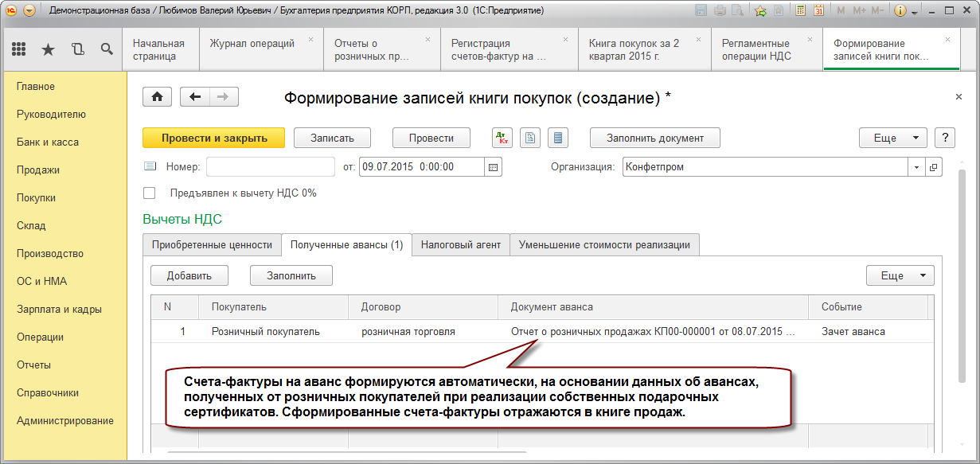Click the help question mark button
The height and width of the screenshot is (464, 980).
(x=945, y=138)
